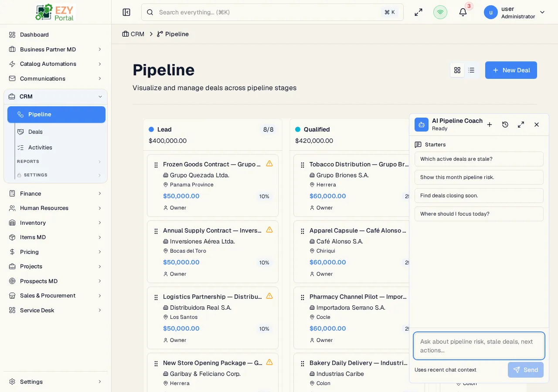Click the green wifi connection status icon

point(440,12)
